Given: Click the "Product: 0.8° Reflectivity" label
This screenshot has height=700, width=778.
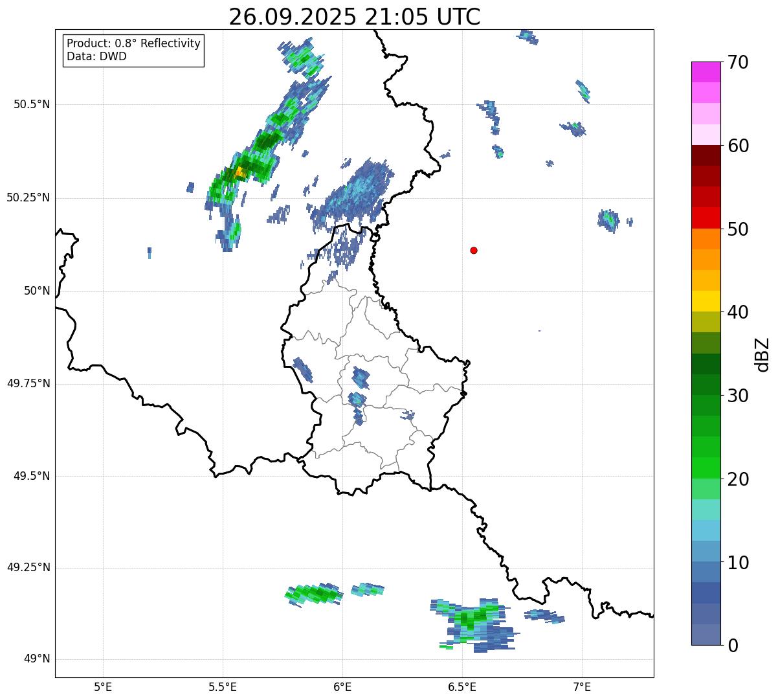Looking at the screenshot, I should point(134,43).
